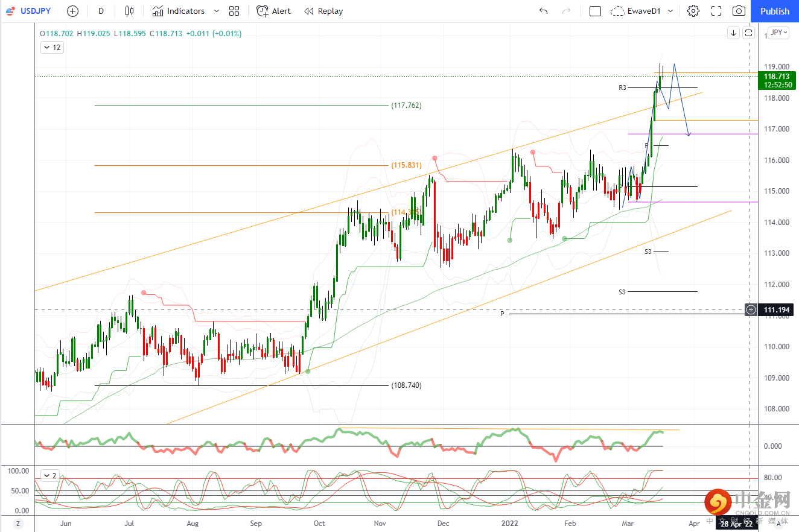Expand the Indicators favorites dropdown arrow
This screenshot has height=532, width=799.
click(217, 11)
